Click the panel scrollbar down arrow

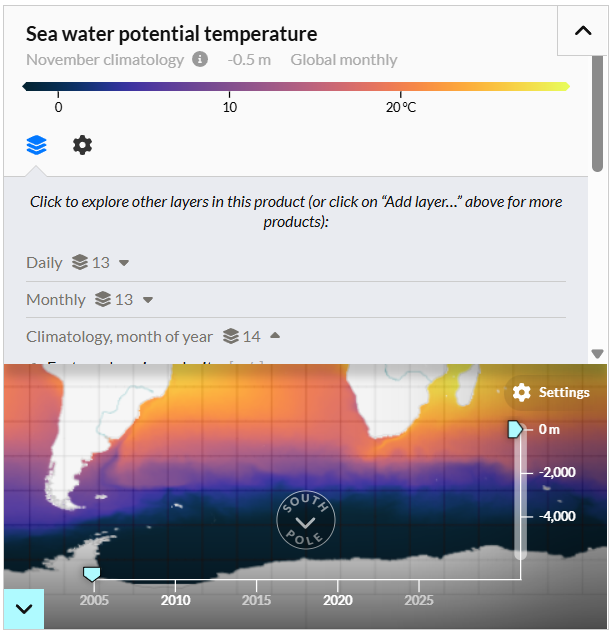pyautogui.click(x=597, y=353)
